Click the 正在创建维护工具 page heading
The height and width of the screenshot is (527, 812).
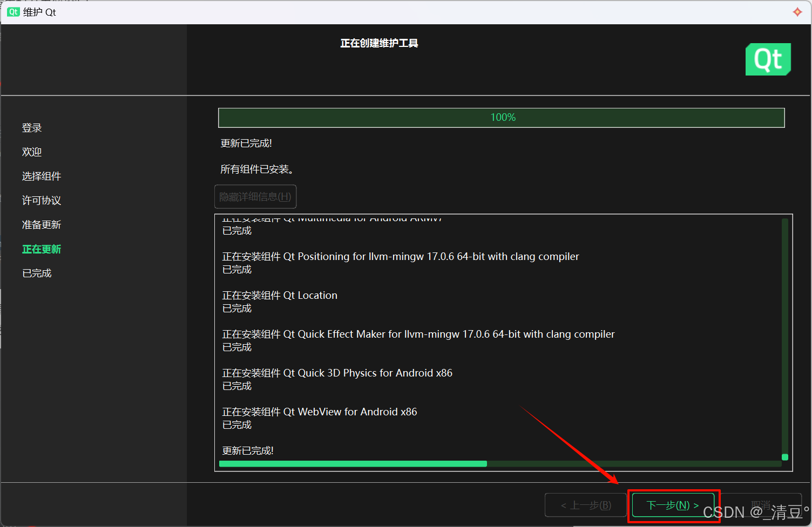[379, 43]
